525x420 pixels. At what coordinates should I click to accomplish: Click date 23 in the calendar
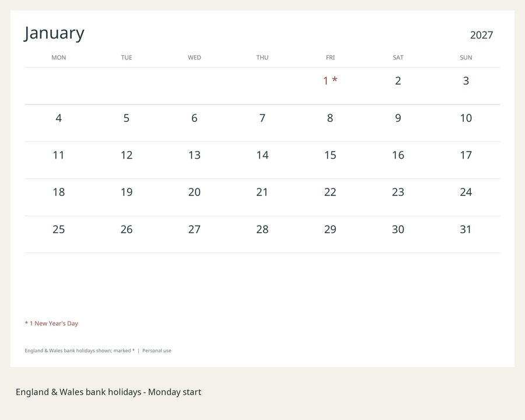(398, 192)
